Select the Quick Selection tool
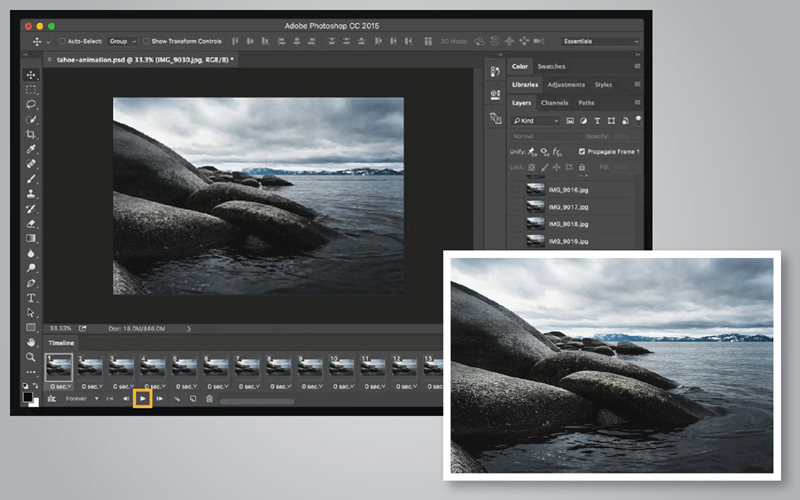This screenshot has width=800, height=500. 31,119
